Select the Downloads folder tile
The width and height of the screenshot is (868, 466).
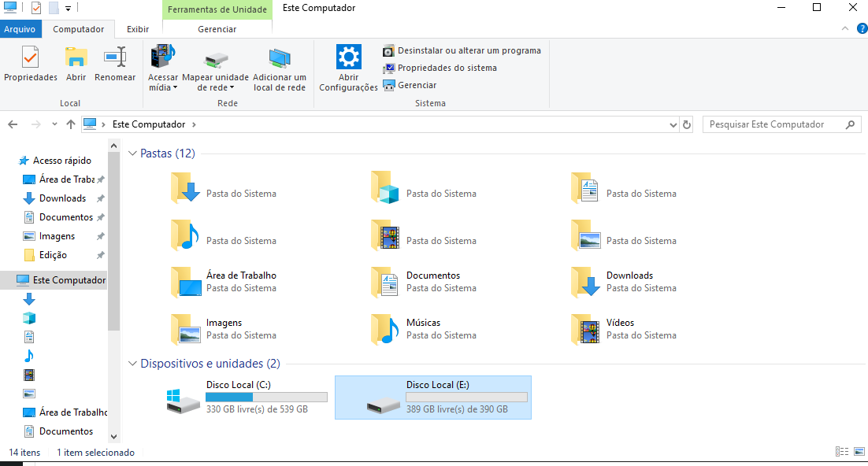pyautogui.click(x=632, y=281)
